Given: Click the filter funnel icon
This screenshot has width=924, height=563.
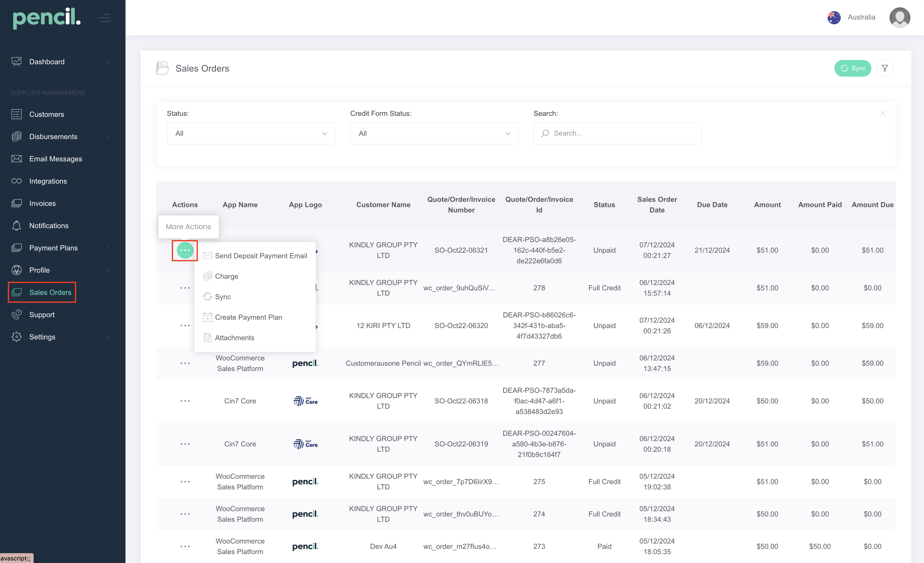Looking at the screenshot, I should pos(884,68).
